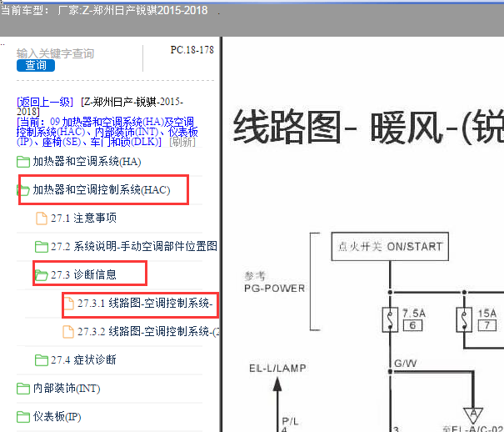Expand the folder icon of 27.4 症状诊断
Viewport: 504px width, 432px height.
pyautogui.click(x=42, y=360)
